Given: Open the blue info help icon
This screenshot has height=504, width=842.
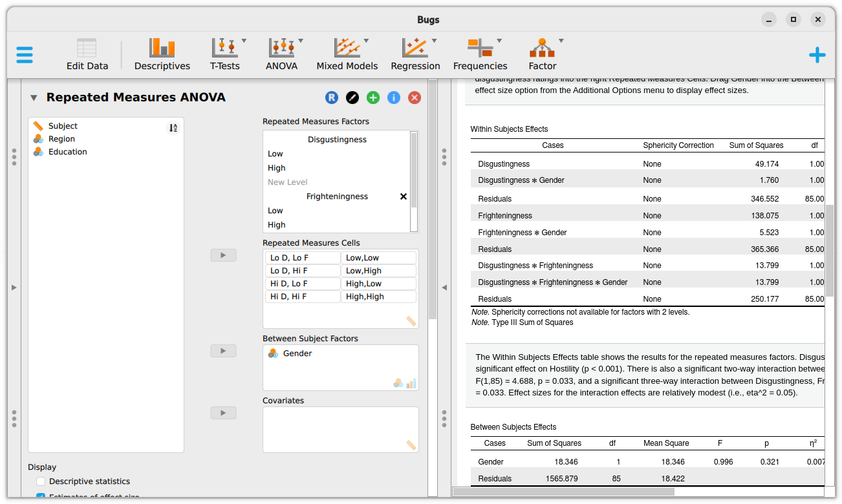Looking at the screenshot, I should [x=394, y=98].
